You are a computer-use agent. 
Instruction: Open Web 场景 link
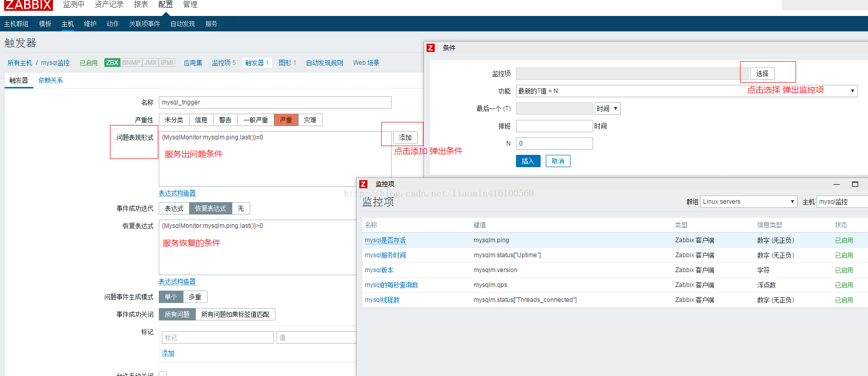coord(366,63)
